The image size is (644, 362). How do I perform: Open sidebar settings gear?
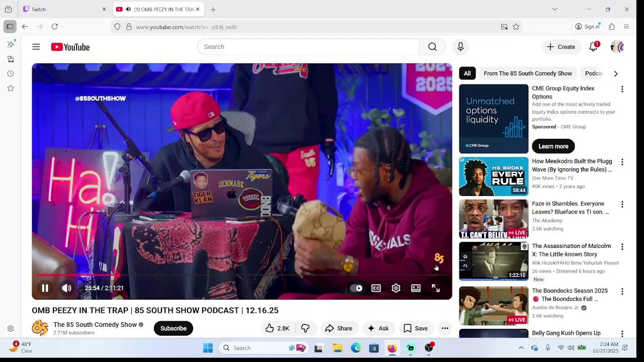[x=11, y=328]
